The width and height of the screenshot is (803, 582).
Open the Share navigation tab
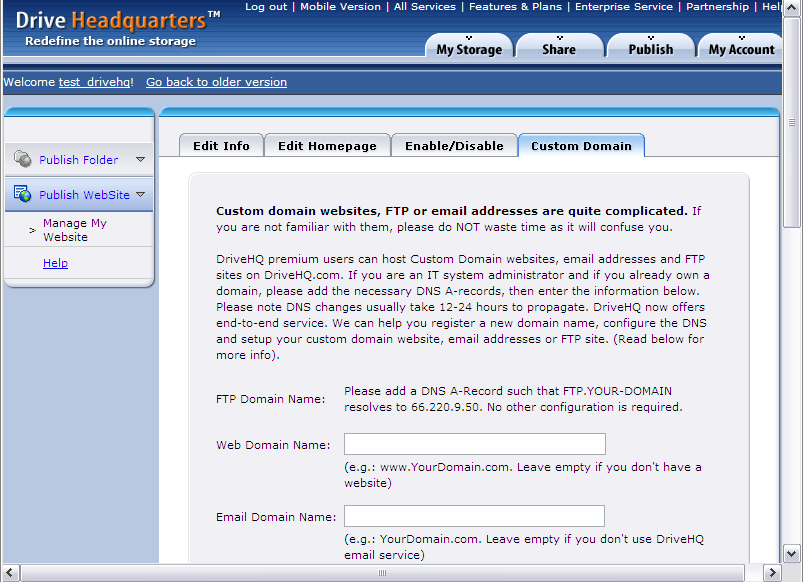[x=558, y=49]
